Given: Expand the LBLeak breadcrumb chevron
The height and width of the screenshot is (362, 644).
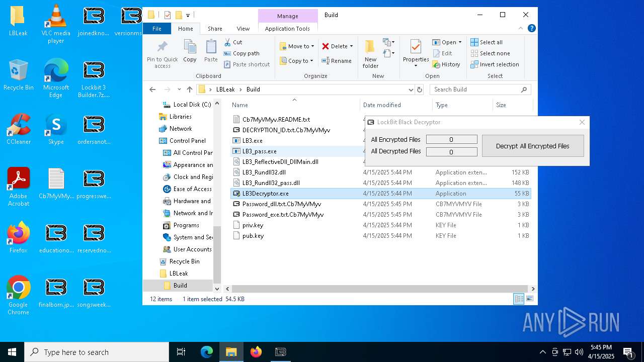Looking at the screenshot, I should (x=240, y=89).
